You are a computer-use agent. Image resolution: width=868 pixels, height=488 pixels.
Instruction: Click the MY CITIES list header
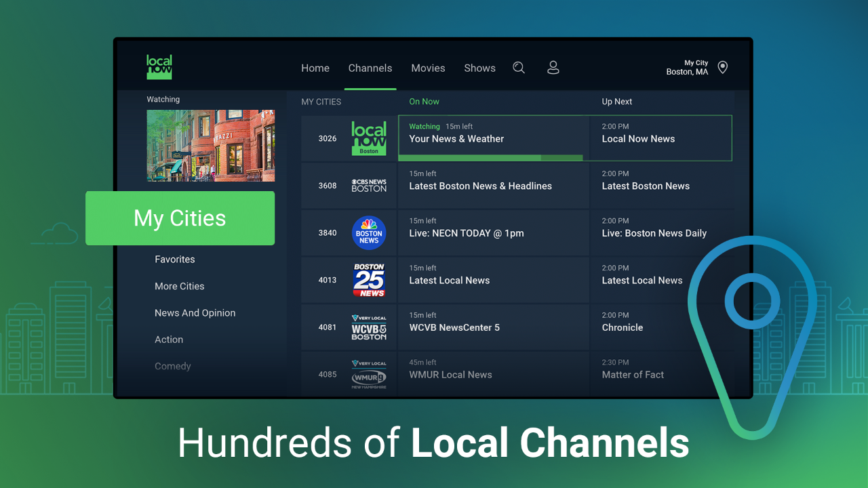[321, 102]
